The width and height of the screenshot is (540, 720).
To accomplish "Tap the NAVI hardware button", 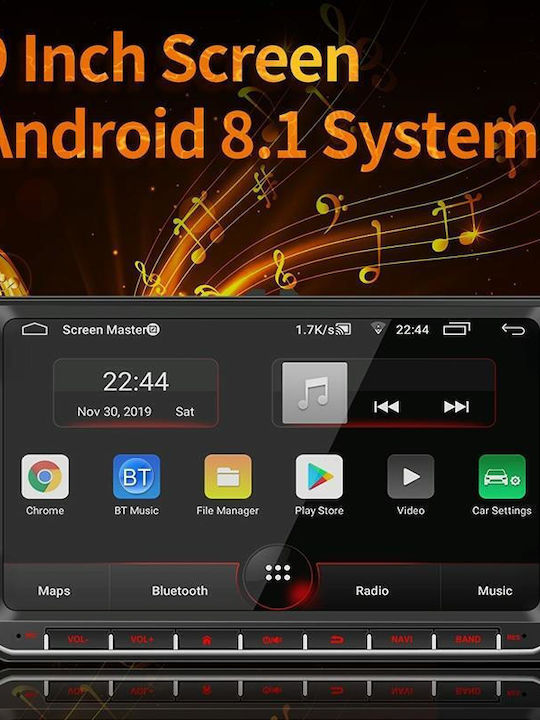I will point(402,639).
